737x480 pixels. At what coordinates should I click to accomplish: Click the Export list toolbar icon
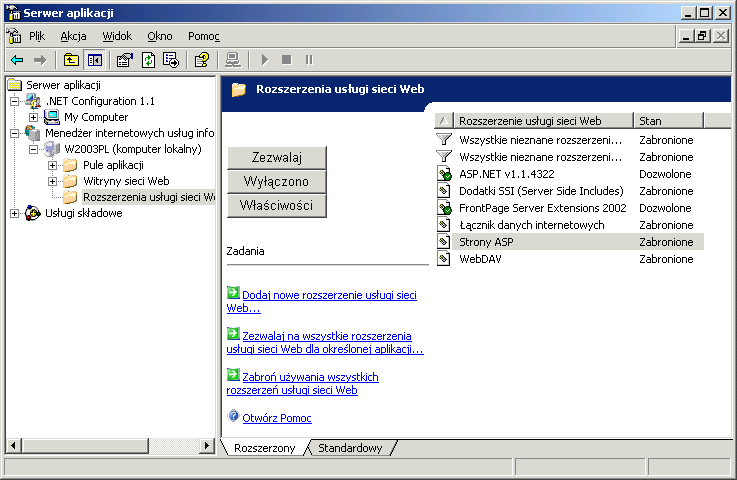[x=171, y=60]
